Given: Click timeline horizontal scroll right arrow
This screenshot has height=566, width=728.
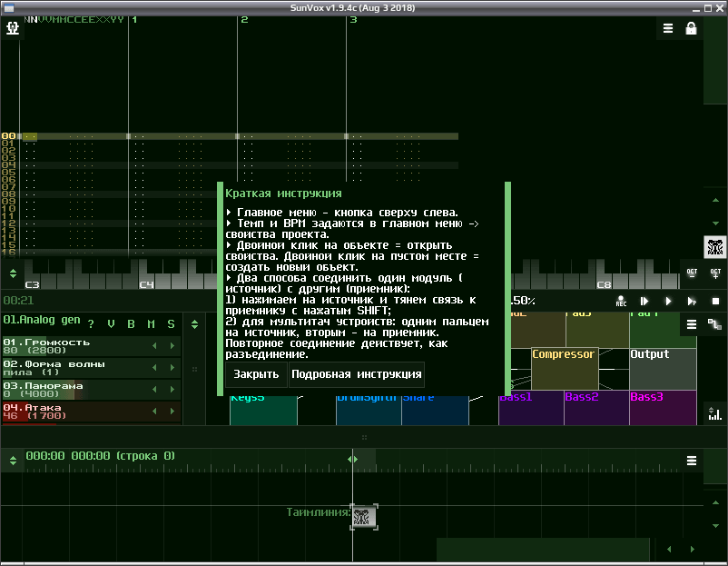Looking at the screenshot, I should 693,550.
